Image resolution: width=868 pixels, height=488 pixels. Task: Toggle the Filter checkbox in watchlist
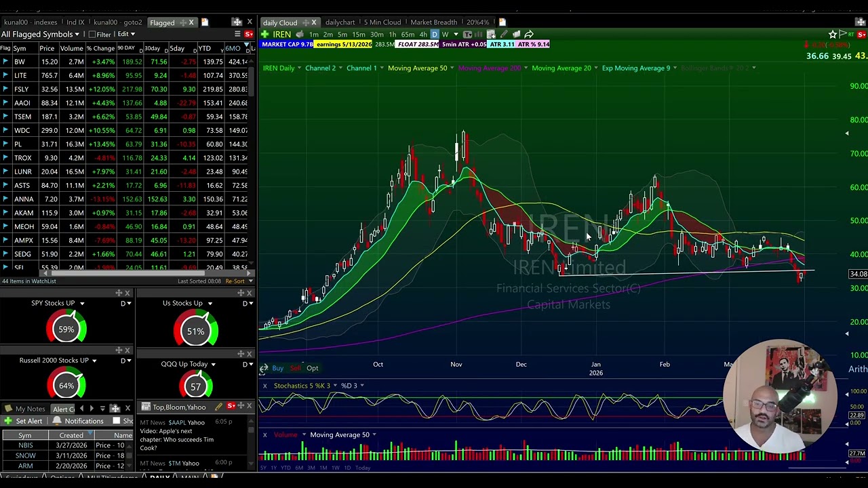click(92, 35)
